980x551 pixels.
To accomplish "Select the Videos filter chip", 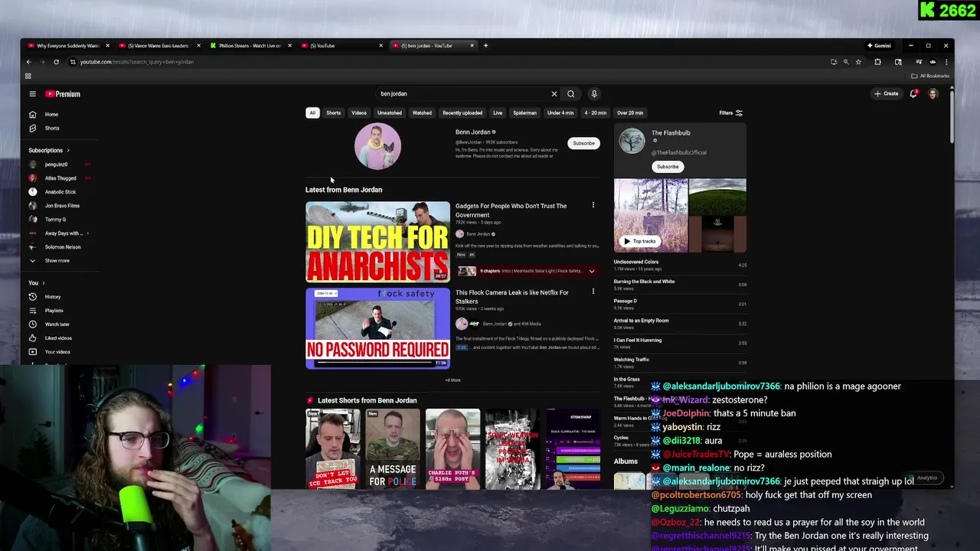I will pyautogui.click(x=359, y=113).
